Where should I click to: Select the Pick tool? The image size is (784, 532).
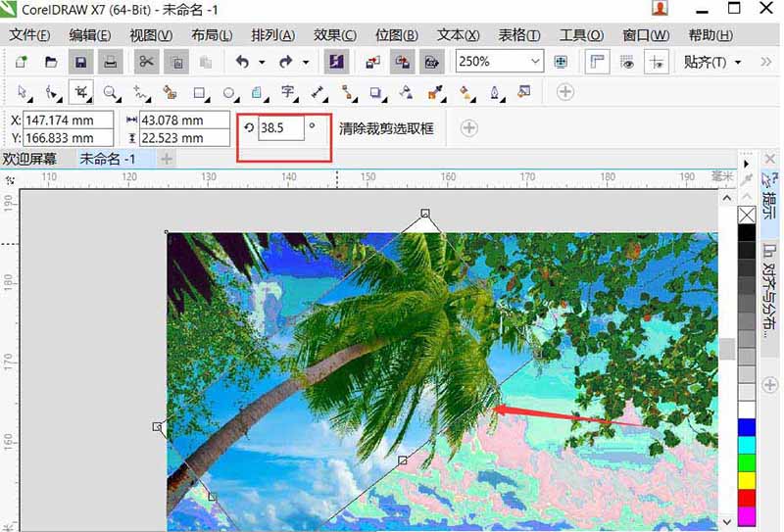23,92
